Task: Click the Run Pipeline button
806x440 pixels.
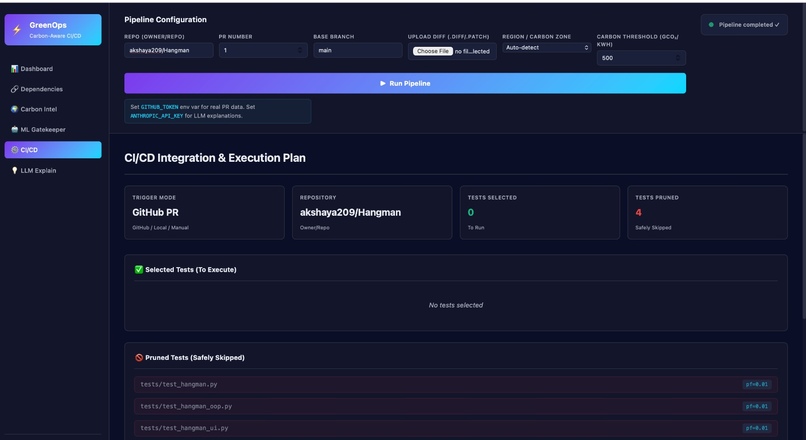Action: [x=405, y=83]
